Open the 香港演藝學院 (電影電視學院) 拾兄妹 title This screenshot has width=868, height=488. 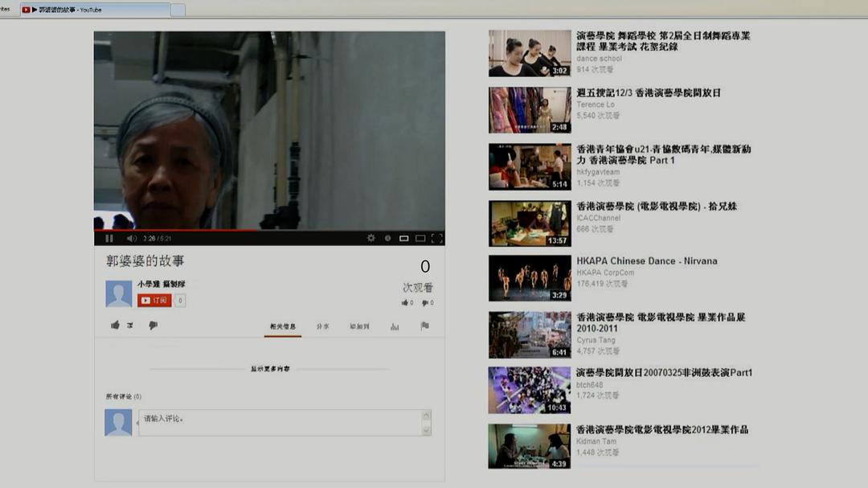tap(657, 206)
